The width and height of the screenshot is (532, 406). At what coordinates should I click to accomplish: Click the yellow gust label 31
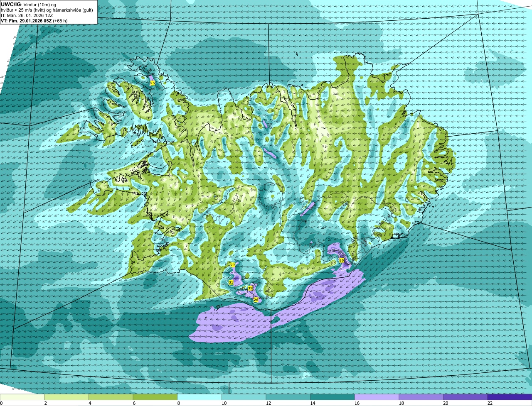pyautogui.click(x=231, y=282)
